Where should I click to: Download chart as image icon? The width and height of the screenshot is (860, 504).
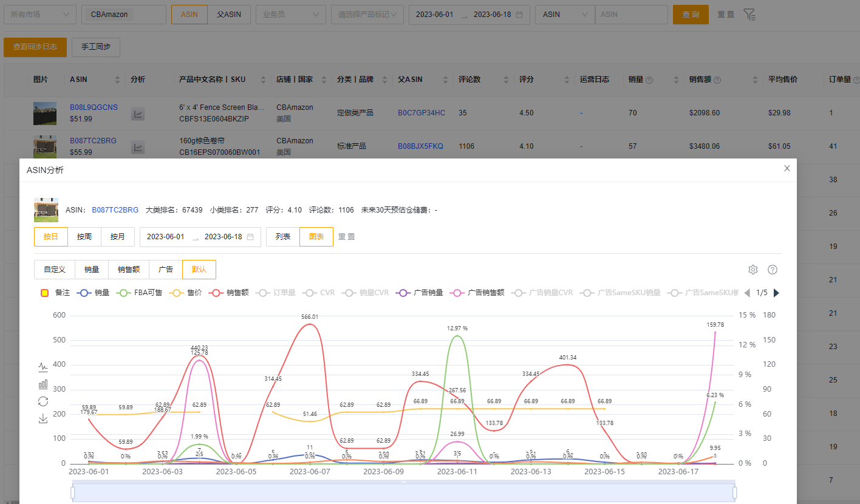coord(43,418)
